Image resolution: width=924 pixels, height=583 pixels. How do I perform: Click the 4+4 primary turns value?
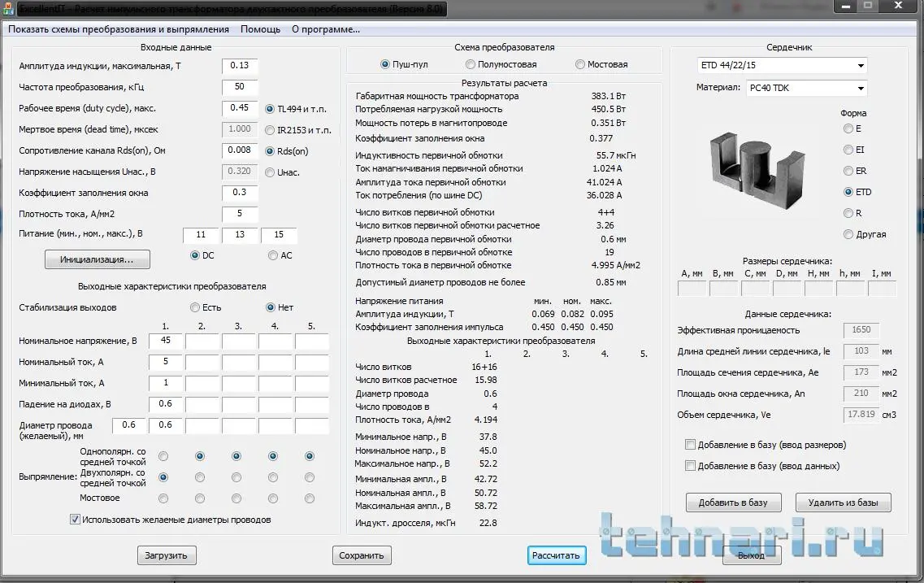[606, 212]
